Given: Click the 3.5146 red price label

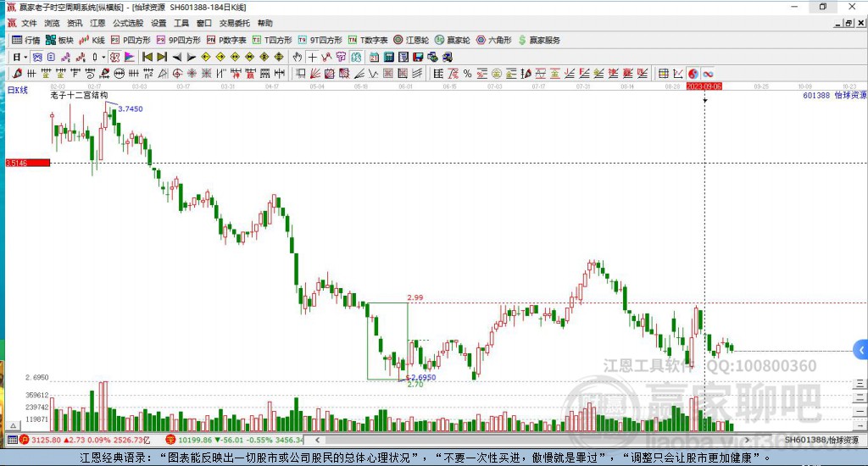Looking at the screenshot, I should 28,163.
